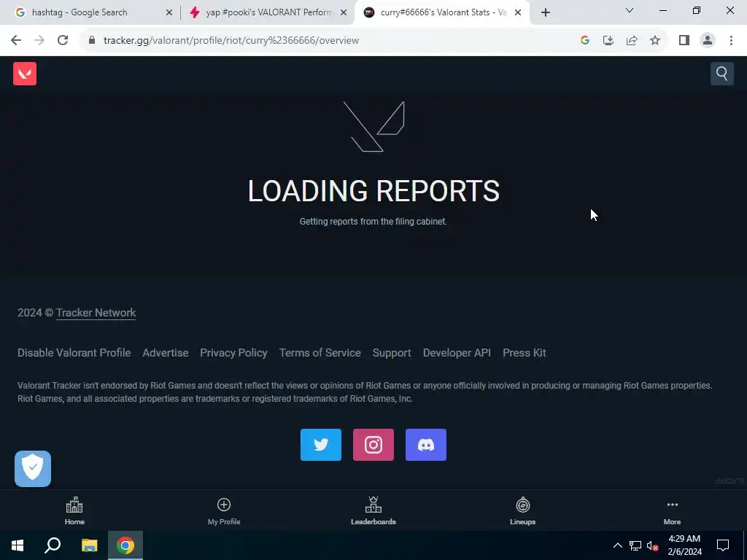
Task: Follow the Tracker Network link
Action: [x=96, y=313]
